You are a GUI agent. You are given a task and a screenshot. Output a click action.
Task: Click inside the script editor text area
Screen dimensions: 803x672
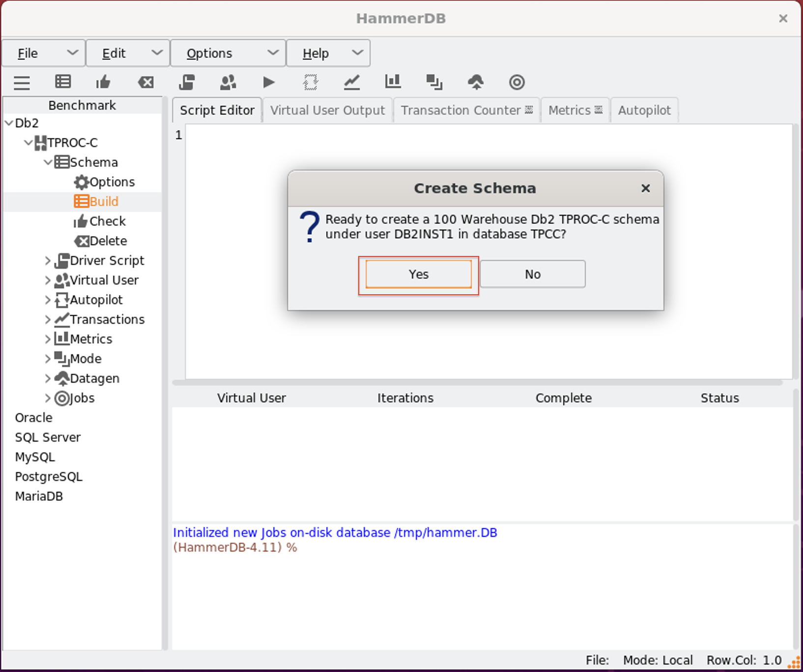click(x=488, y=252)
